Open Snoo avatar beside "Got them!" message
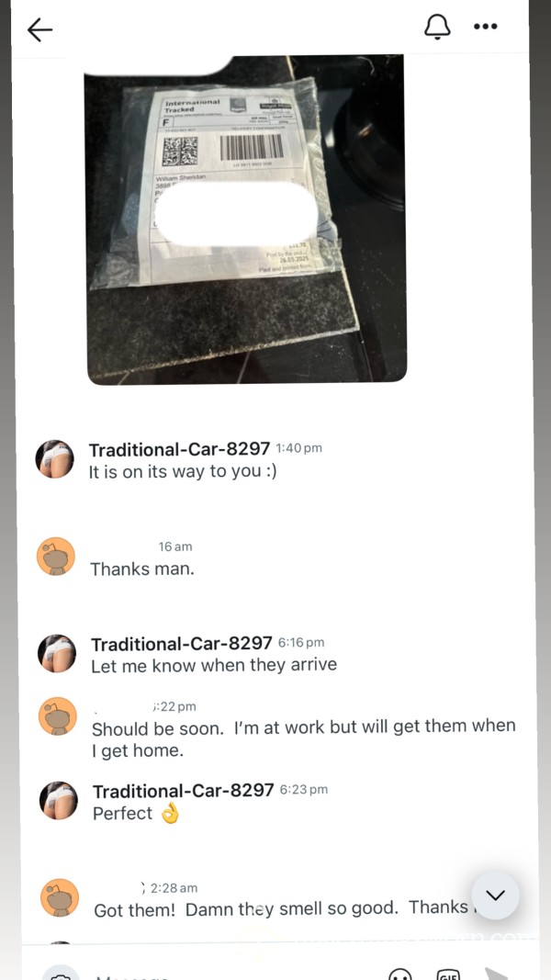Screen dimensions: 551x980 (60, 897)
